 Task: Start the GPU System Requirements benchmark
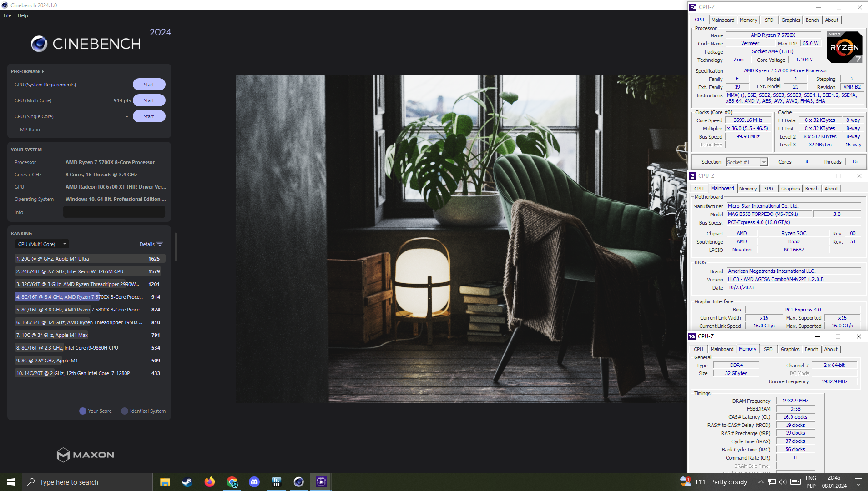coord(149,85)
